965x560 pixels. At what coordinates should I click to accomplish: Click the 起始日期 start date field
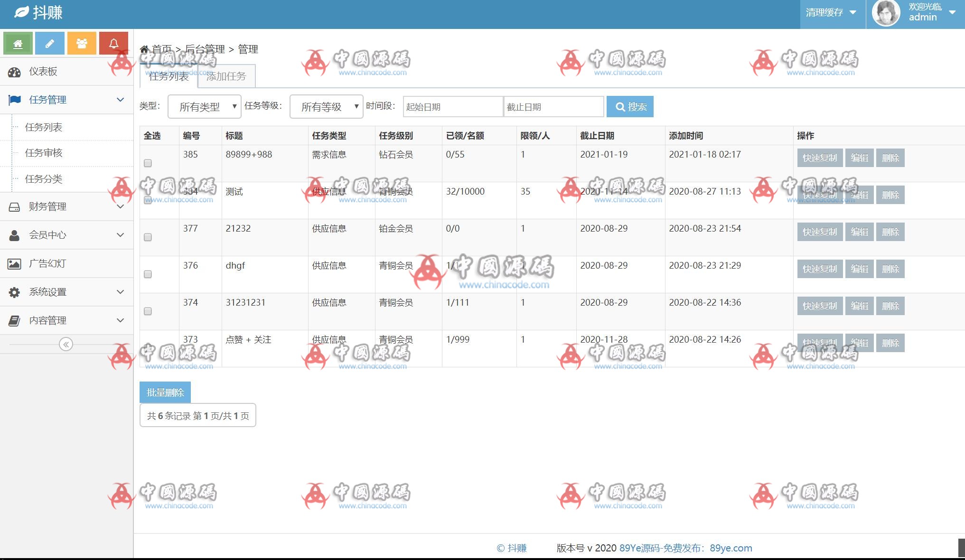tap(452, 106)
